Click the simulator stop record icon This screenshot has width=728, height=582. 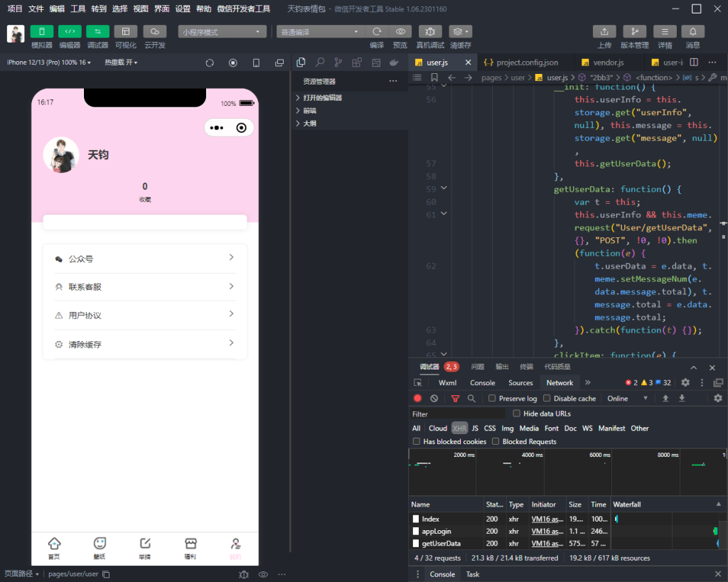coord(233,63)
